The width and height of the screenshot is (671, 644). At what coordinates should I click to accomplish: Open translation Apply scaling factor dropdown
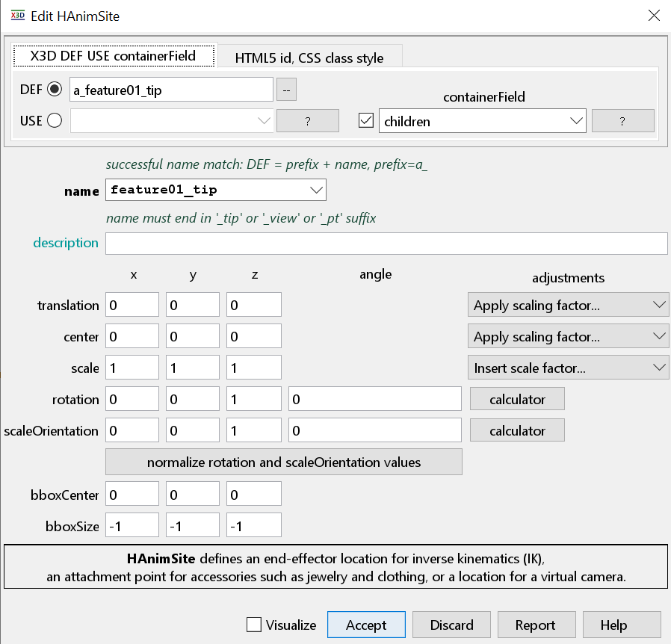point(568,305)
